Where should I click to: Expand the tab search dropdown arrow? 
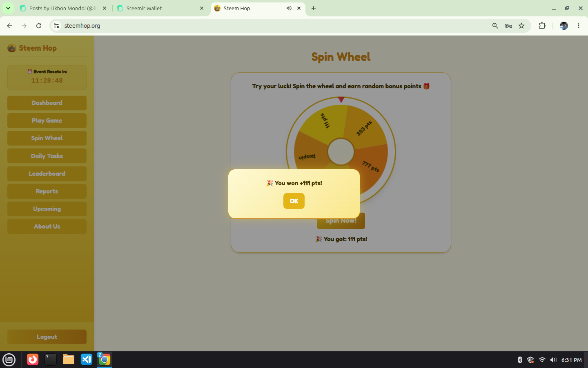(x=8, y=8)
